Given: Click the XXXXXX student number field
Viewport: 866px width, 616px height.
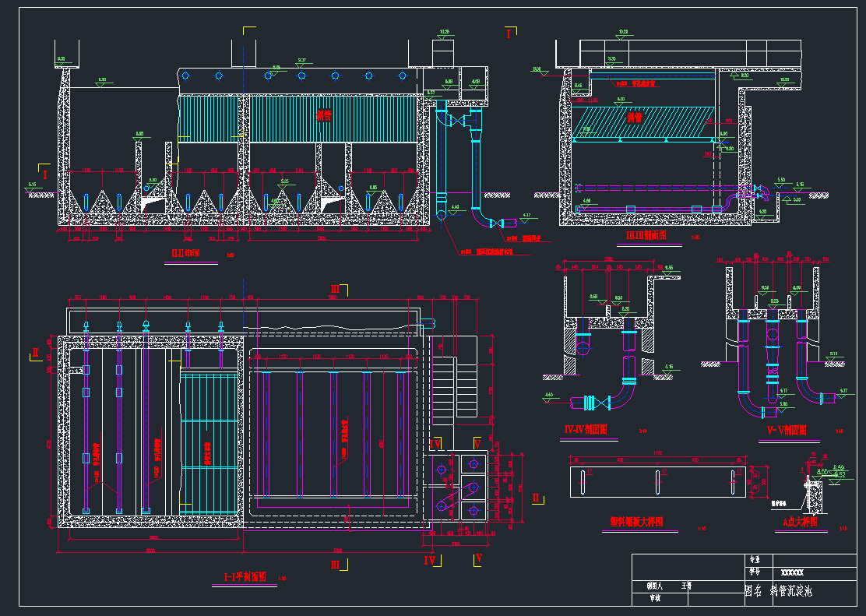Looking at the screenshot, I should (x=792, y=572).
